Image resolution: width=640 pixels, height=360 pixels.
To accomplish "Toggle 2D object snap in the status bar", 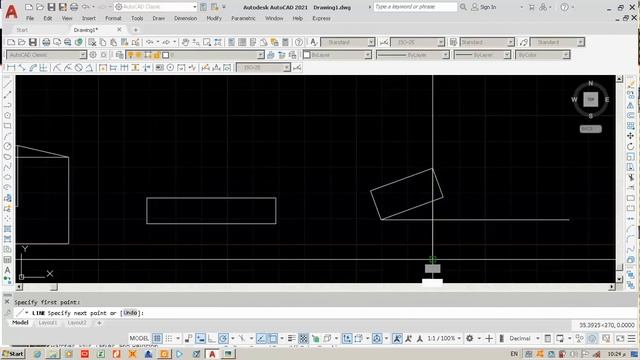I will [x=273, y=338].
